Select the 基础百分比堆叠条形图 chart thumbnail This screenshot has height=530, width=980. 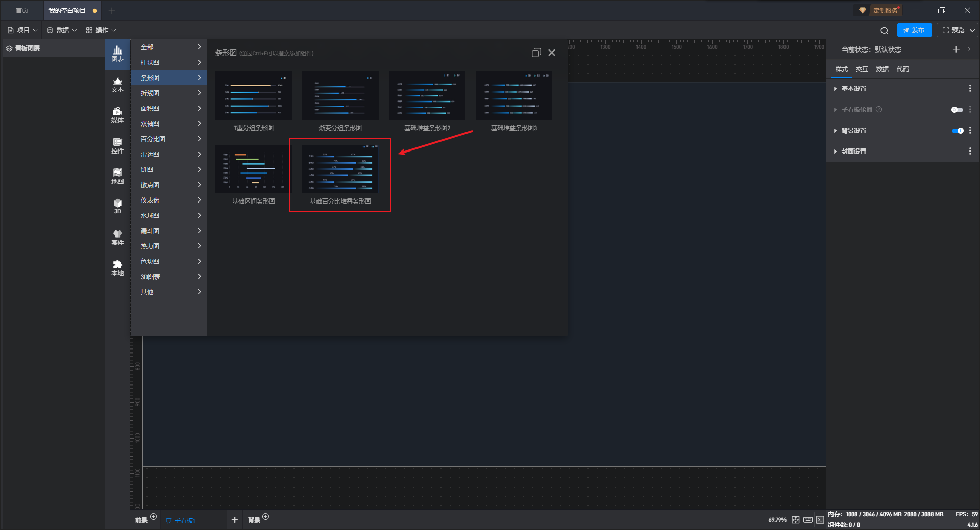340,169
